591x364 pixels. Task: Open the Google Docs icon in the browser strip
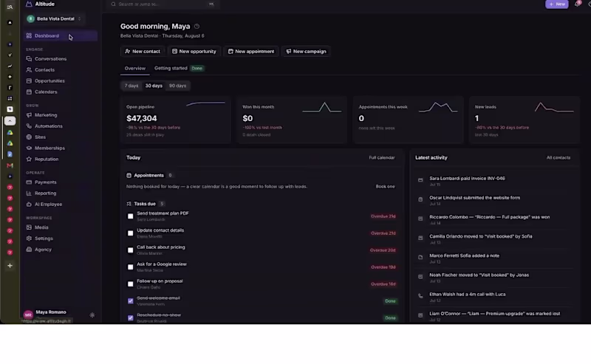click(10, 154)
